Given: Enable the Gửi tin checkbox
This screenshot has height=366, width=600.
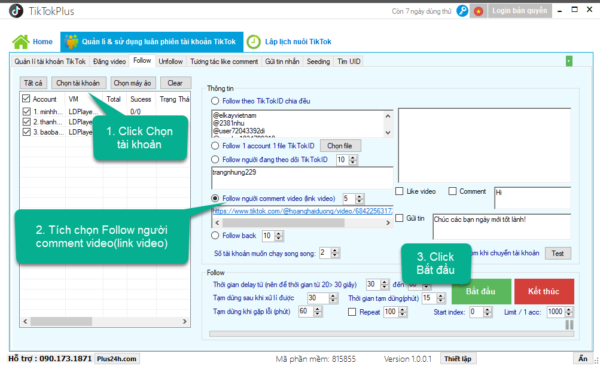Looking at the screenshot, I should tap(399, 218).
